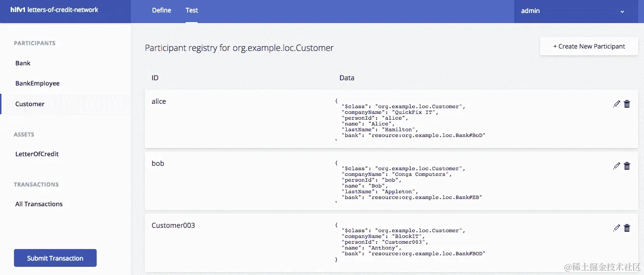
Task: Click the Customer003 JSON data block
Action: tap(411, 242)
